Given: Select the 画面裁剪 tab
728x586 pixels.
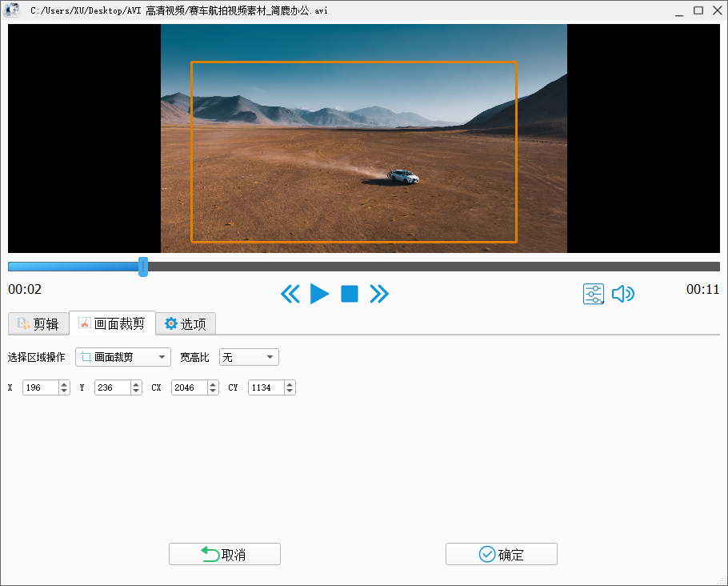Looking at the screenshot, I should [x=112, y=324].
